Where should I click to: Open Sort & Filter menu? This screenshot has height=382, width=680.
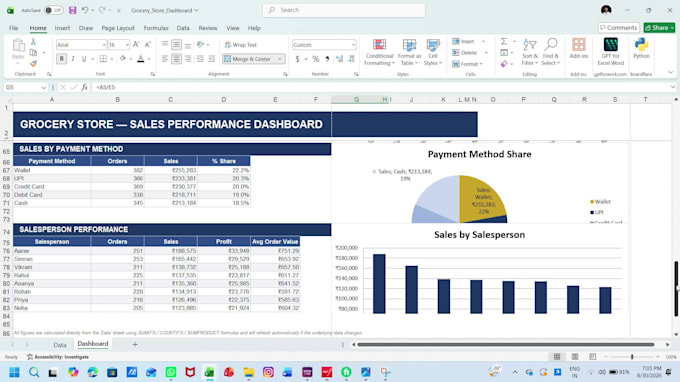[530, 52]
